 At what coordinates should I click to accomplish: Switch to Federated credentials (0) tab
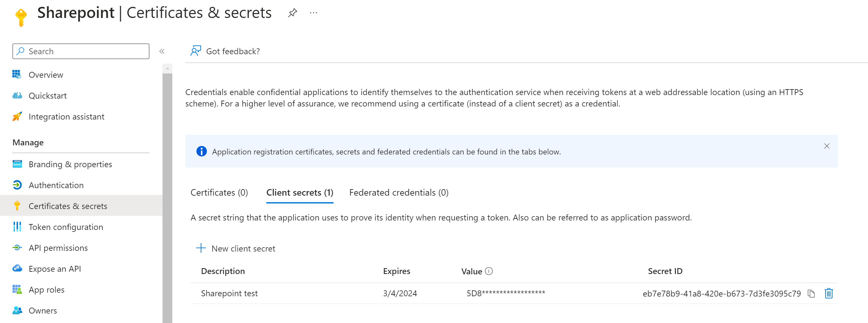point(399,192)
